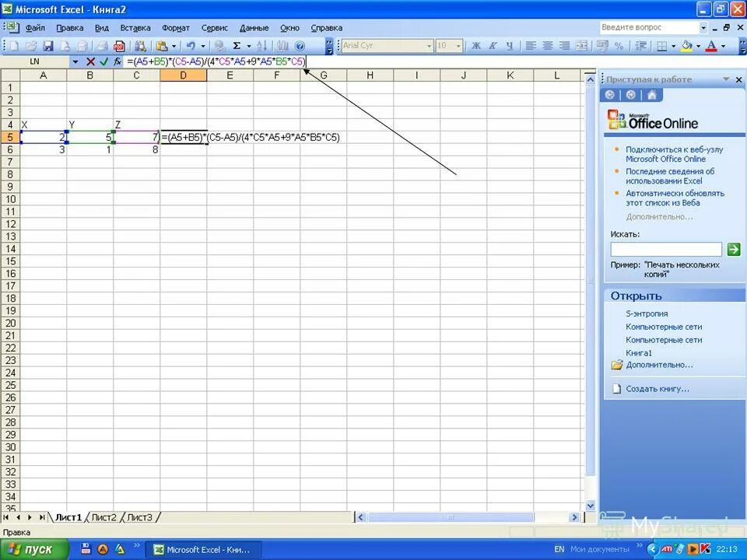Open the Chart Wizard icon
747x560 pixels.
(x=282, y=46)
